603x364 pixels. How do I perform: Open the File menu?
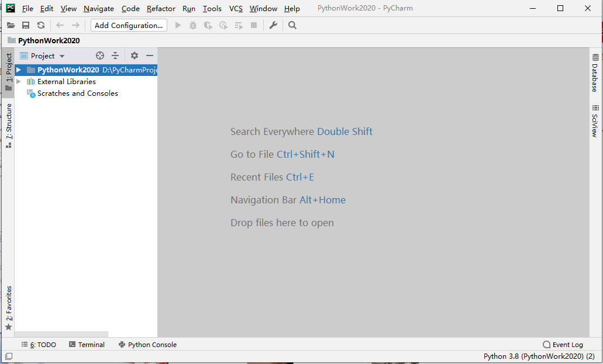click(27, 8)
